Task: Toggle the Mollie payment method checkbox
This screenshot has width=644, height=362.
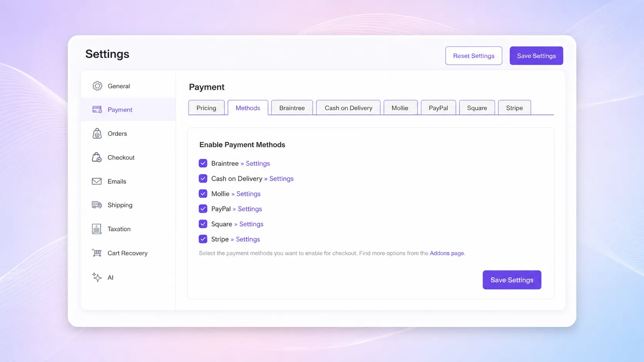Action: pyautogui.click(x=203, y=194)
